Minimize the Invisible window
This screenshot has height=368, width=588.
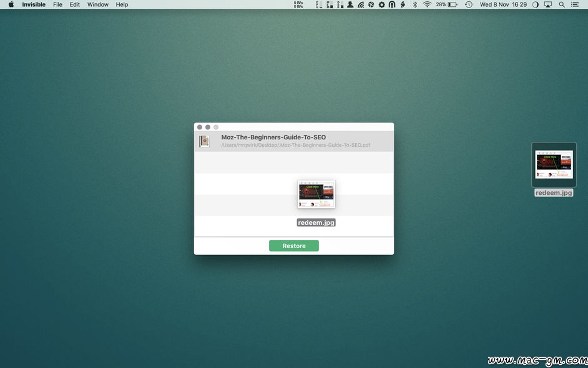208,127
